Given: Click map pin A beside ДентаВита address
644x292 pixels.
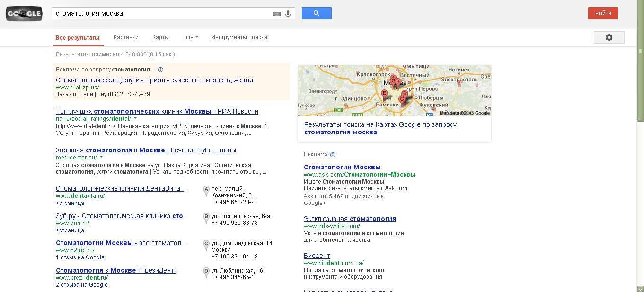Looking at the screenshot, I should pyautogui.click(x=206, y=191).
